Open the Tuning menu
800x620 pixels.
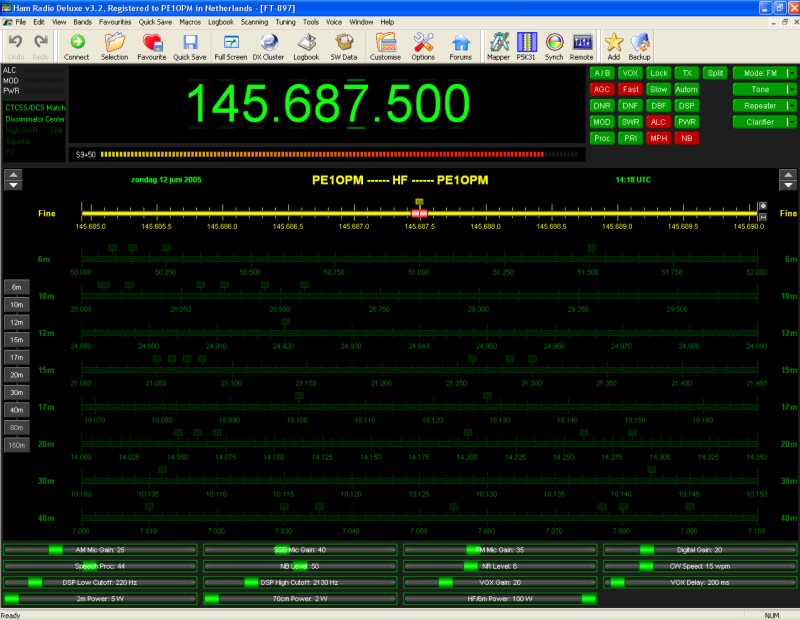pyautogui.click(x=286, y=22)
